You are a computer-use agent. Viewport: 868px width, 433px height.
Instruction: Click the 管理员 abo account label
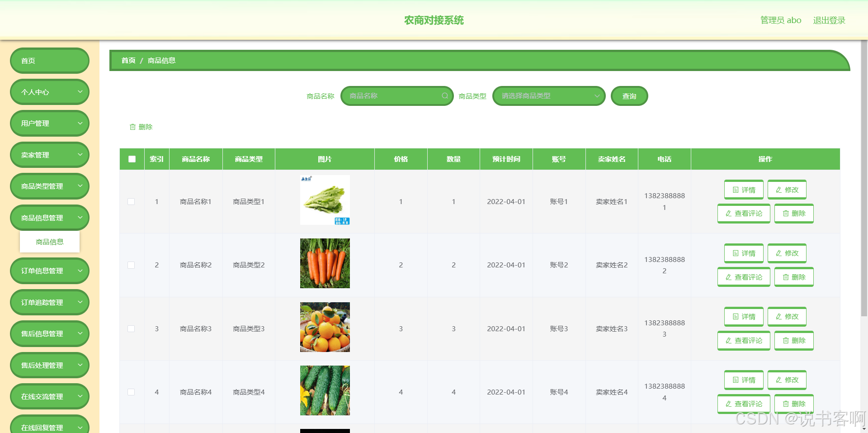(781, 20)
